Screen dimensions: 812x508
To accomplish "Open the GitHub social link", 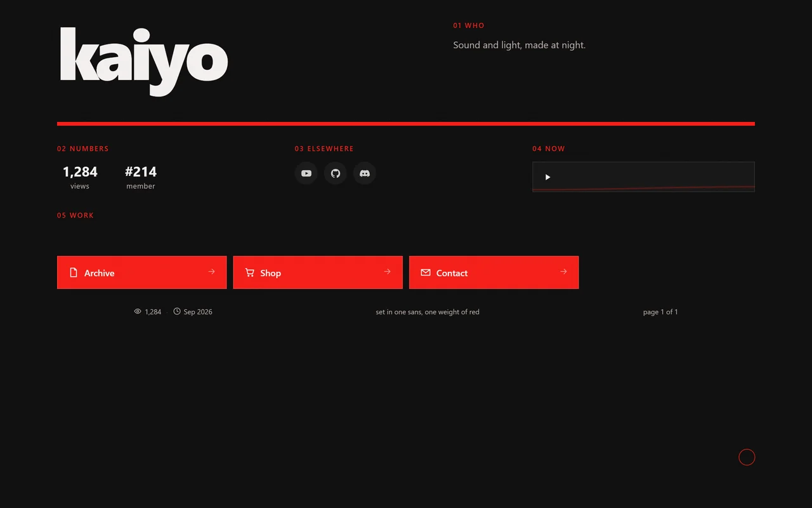I will tap(336, 173).
